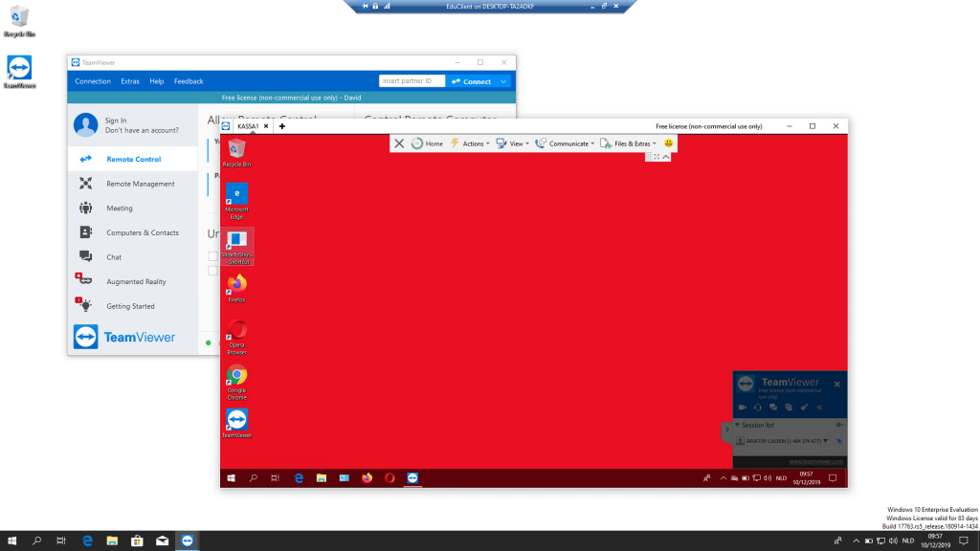
Task: Open the Help menu in TeamViewer
Action: pos(156,81)
